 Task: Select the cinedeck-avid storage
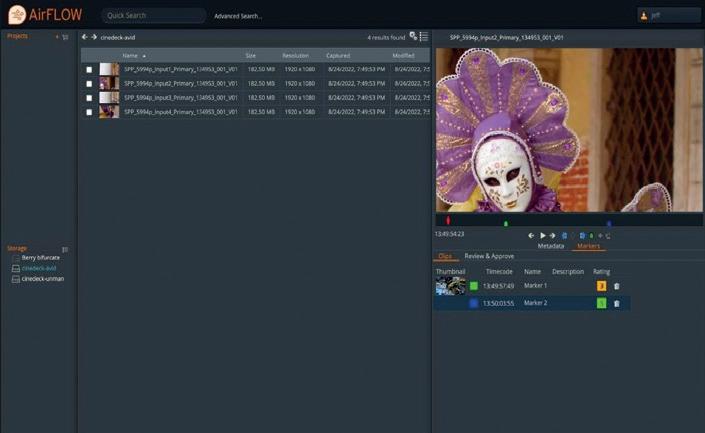pos(39,268)
